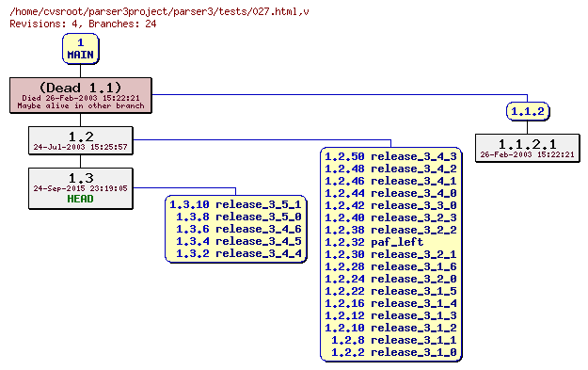The width and height of the screenshot is (588, 370).
Task: Click the file path 027.html,v title
Action: 159,11
